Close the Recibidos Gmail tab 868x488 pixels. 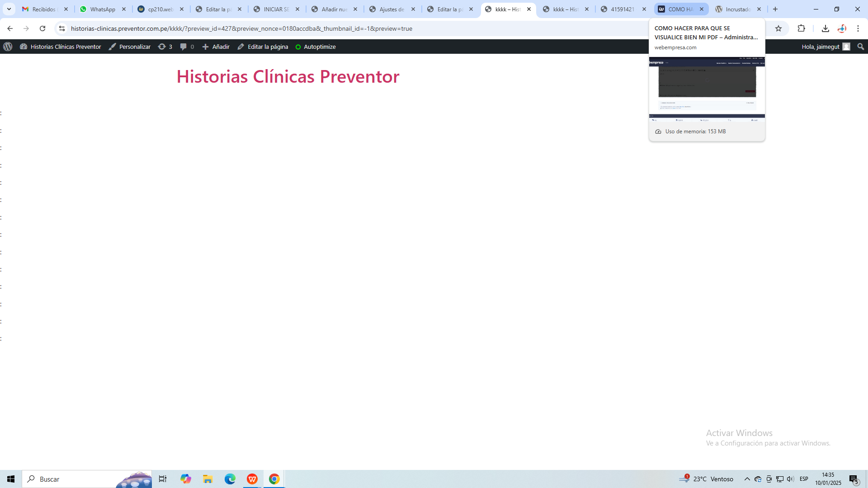pyautogui.click(x=66, y=9)
